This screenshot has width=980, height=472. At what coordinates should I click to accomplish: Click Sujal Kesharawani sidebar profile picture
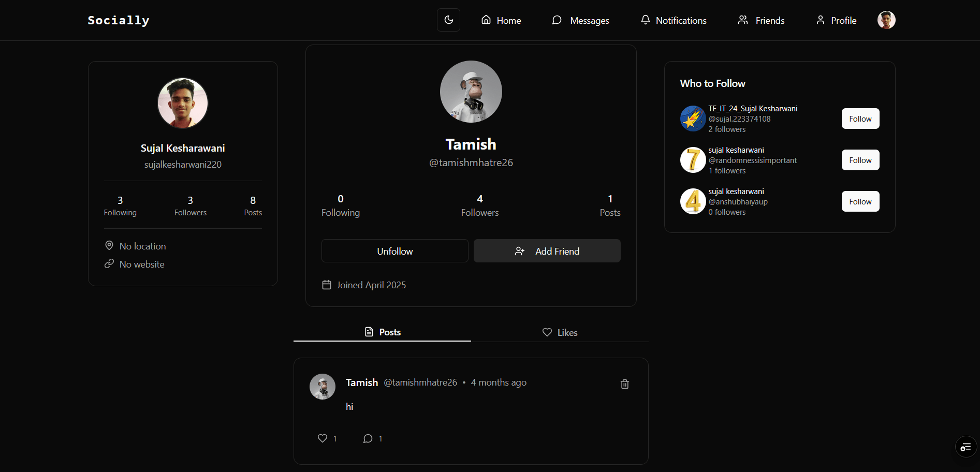coord(183,103)
